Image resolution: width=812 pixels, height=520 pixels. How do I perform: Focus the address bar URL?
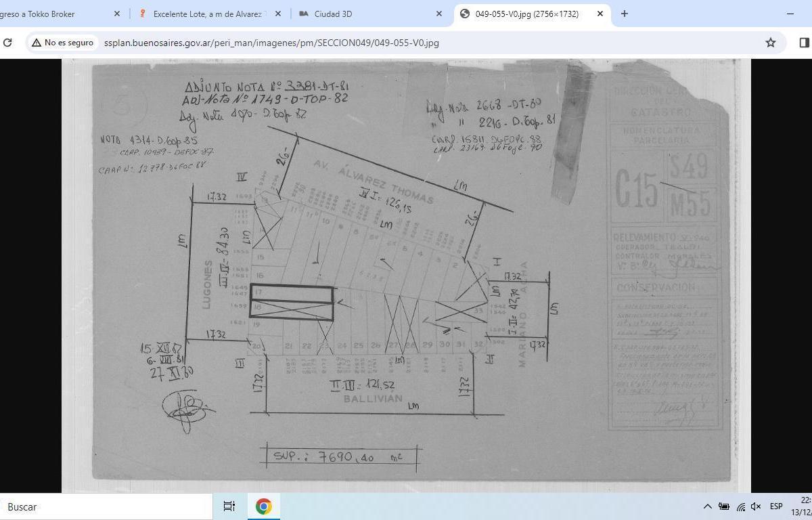(271, 43)
